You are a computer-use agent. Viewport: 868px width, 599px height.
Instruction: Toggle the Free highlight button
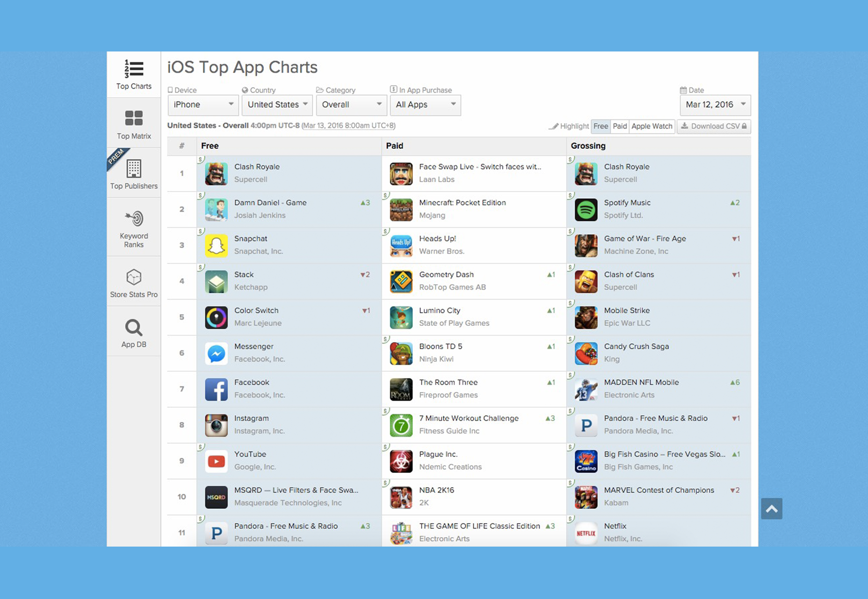[x=600, y=126]
